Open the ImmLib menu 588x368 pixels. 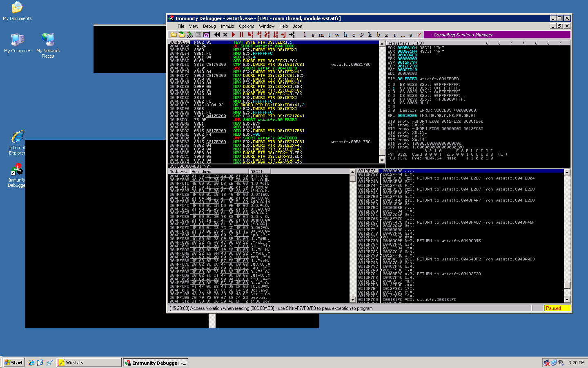click(227, 26)
